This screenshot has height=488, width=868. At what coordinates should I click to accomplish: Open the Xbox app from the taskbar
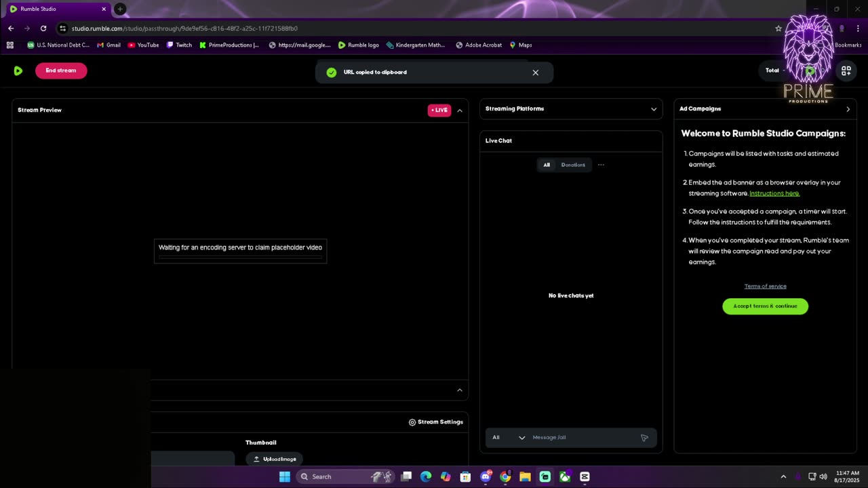565,476
